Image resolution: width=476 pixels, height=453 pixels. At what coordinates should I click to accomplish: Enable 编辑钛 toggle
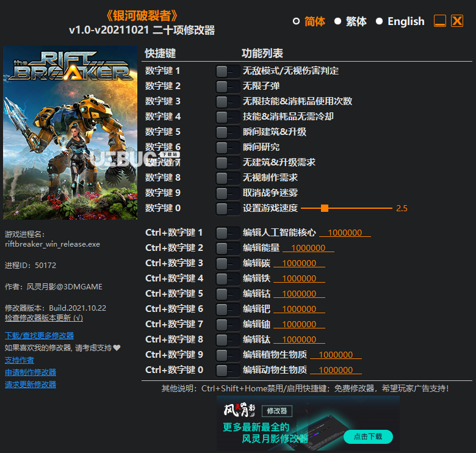(x=228, y=339)
